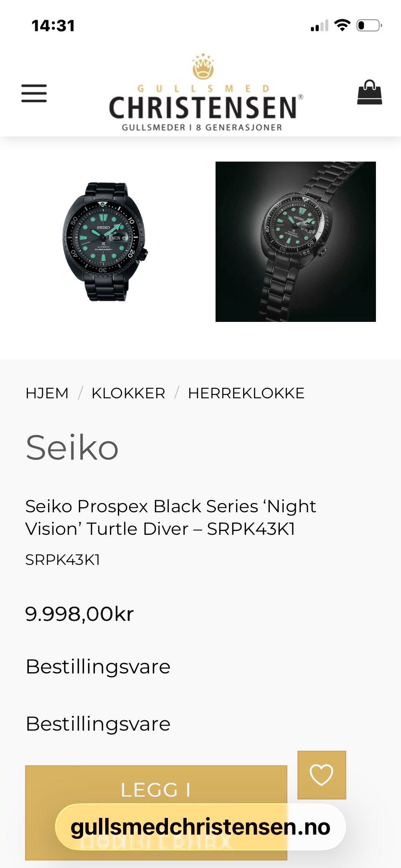Click the Christensen store logo text
This screenshot has height=868, width=401.
(203, 108)
